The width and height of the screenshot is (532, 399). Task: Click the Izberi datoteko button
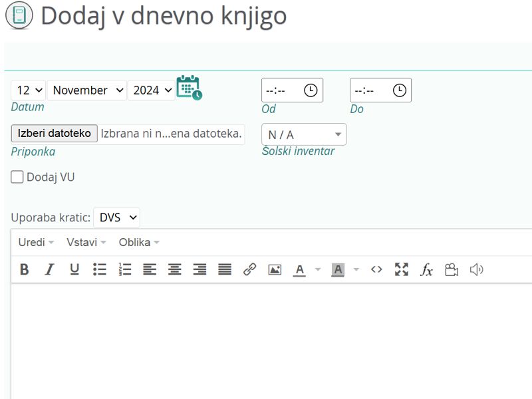tap(55, 134)
